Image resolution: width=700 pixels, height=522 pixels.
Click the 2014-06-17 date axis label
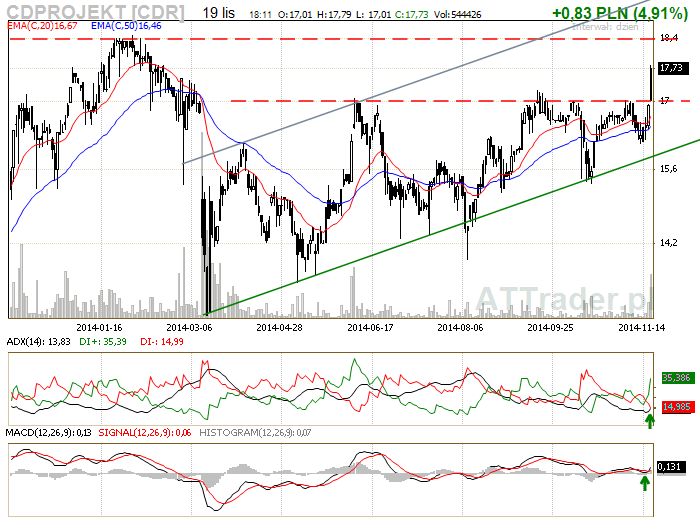[370, 328]
